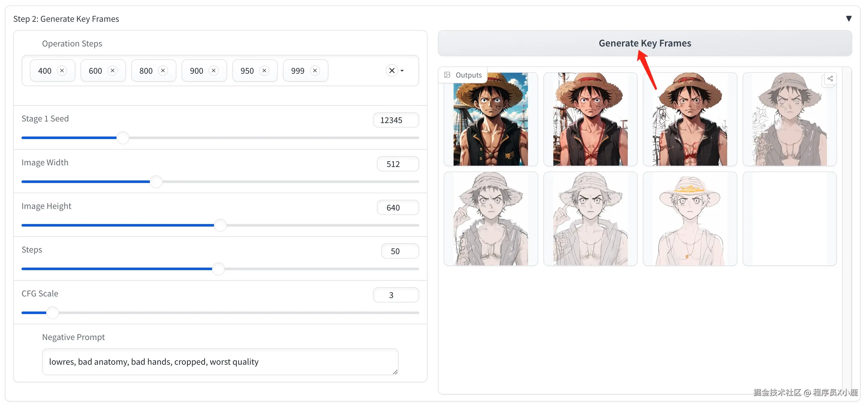The width and height of the screenshot is (868, 407).
Task: Click the Image Width slider handle
Action: [x=156, y=181]
